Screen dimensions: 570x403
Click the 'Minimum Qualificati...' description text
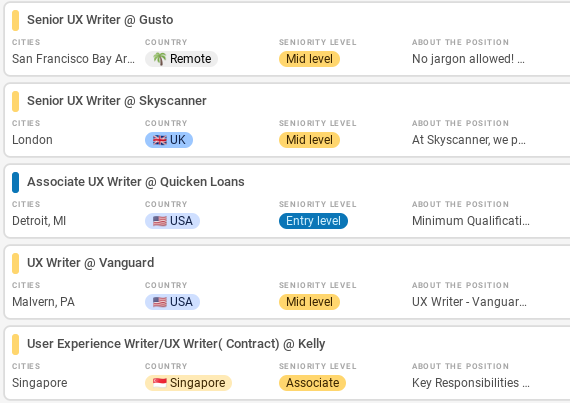[x=471, y=221]
